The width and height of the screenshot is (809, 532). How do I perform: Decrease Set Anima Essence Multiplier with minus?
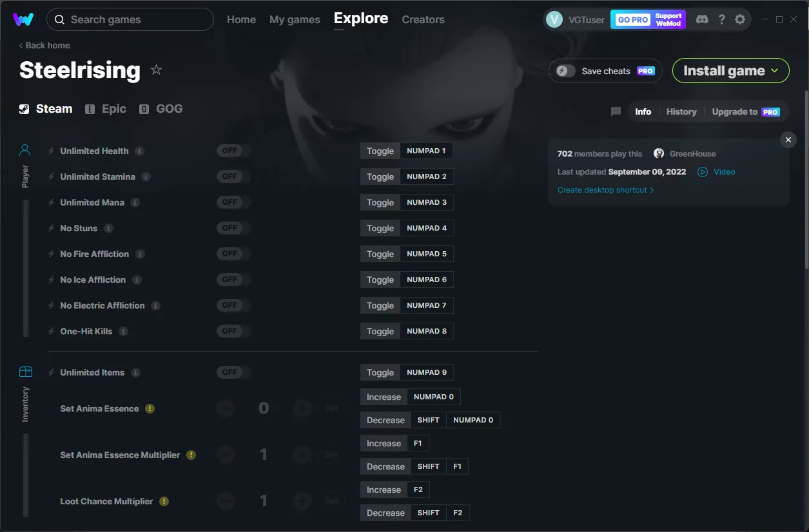pyautogui.click(x=226, y=455)
